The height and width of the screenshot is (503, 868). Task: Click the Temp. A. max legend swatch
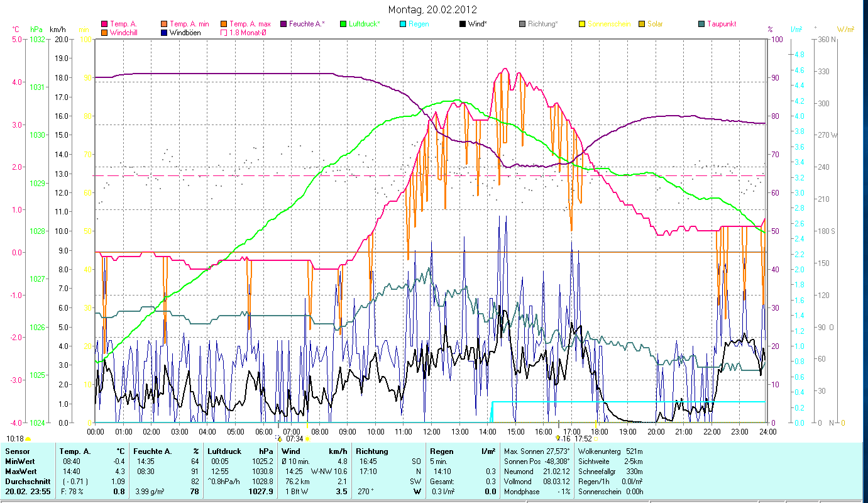[x=224, y=24]
